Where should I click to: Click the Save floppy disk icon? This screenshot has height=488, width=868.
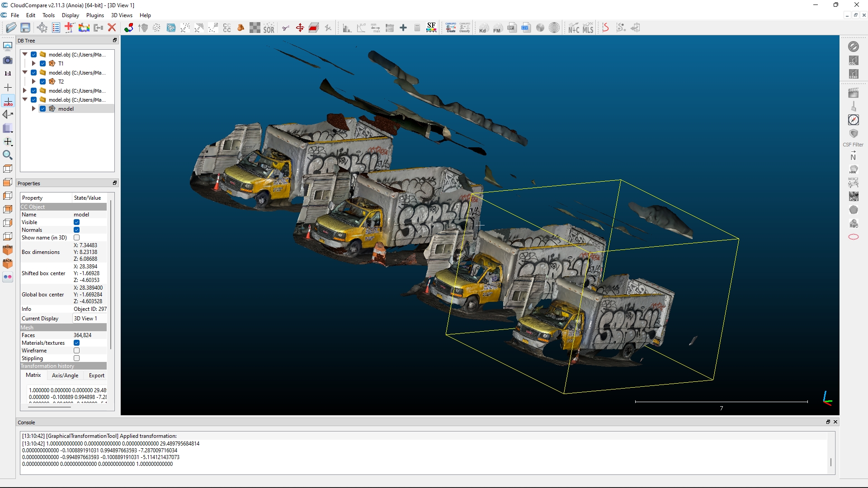point(25,28)
